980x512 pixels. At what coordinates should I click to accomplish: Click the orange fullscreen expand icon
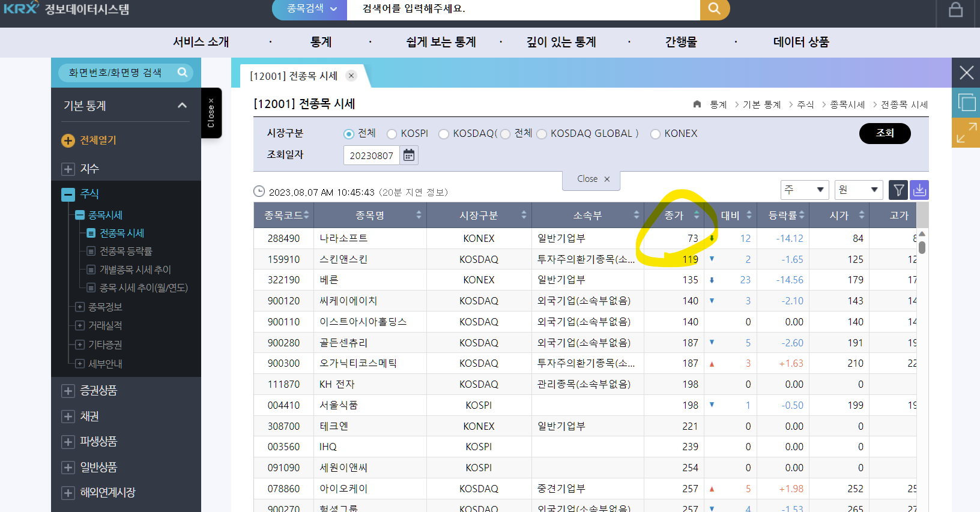(x=966, y=133)
